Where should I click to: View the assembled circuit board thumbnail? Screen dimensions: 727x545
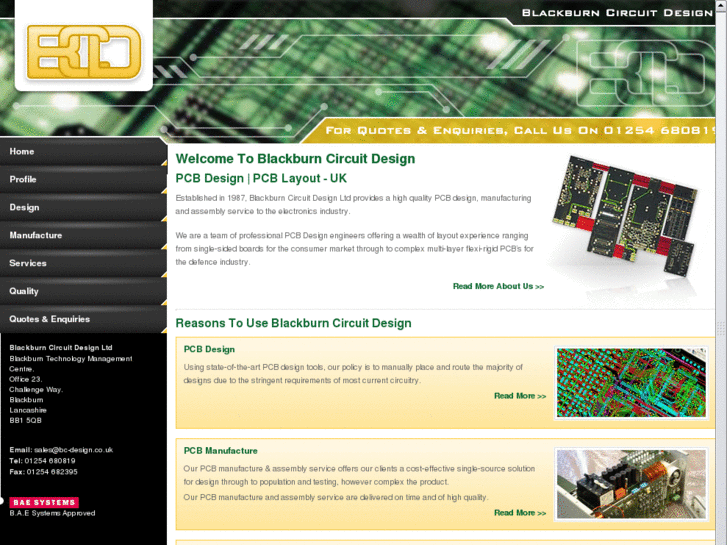(x=631, y=484)
